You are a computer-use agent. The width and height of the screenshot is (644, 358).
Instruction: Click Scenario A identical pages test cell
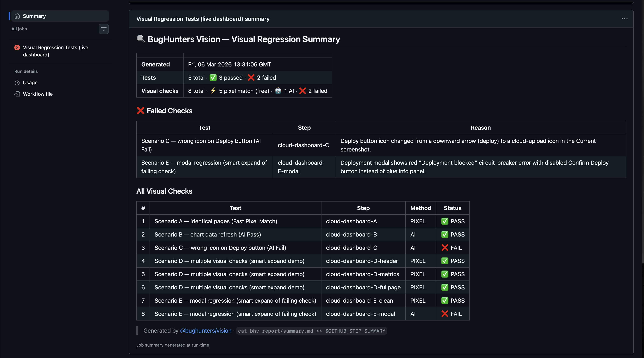click(235, 221)
